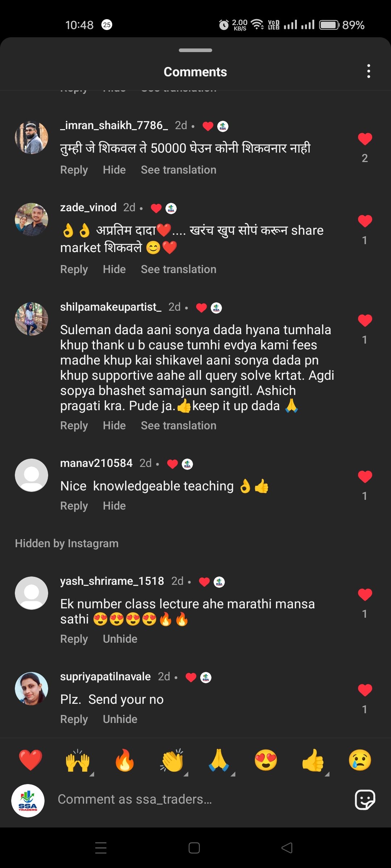Image resolution: width=391 pixels, height=868 pixels.
Task: Toggle heart on supriyapatilnavale's comment
Action: tap(365, 690)
